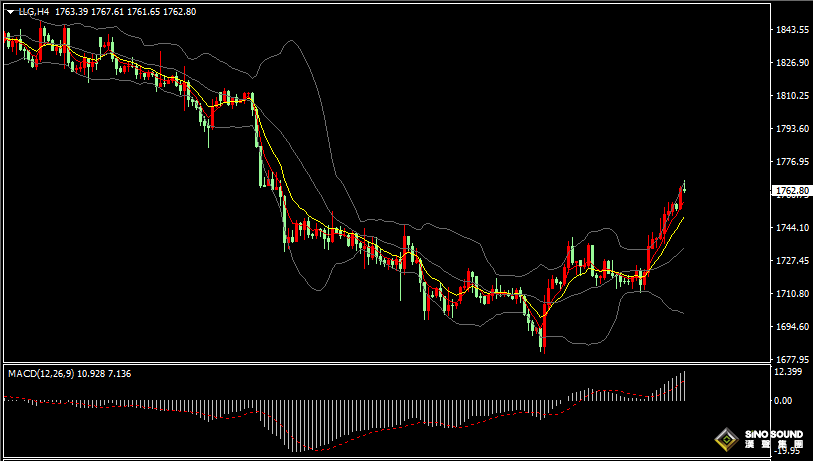Viewport: 813px width, 461px height.
Task: Select the MACD signal value 7.136
Action: point(120,373)
